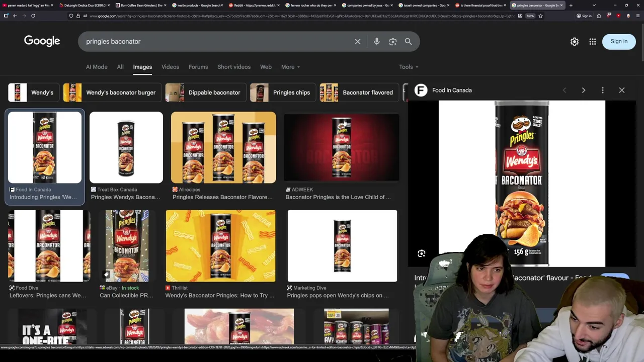Open Google quick settings gear

point(575,42)
